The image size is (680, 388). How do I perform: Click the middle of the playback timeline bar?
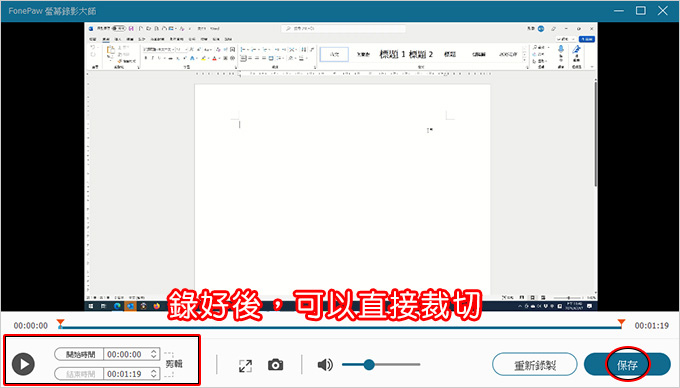(341, 327)
